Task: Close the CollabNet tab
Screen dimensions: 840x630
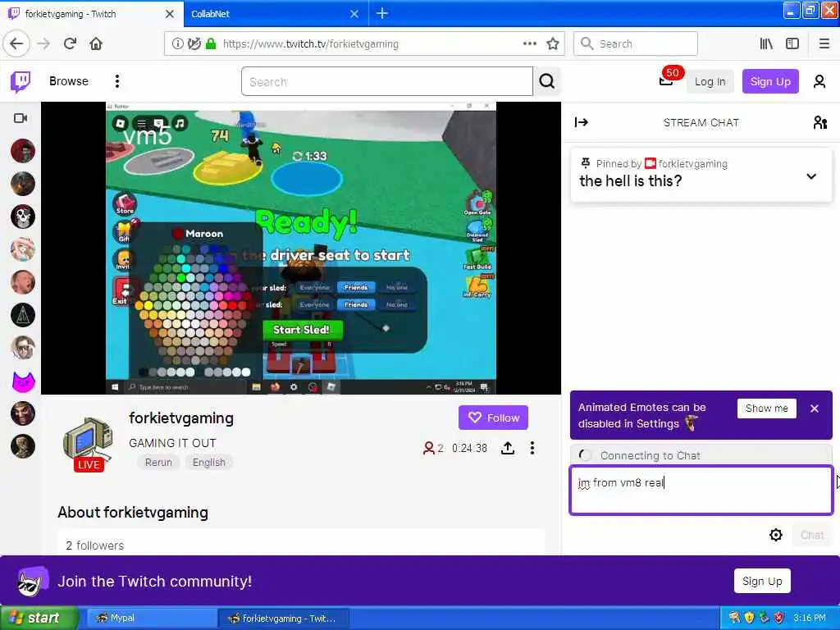Action: point(354,14)
